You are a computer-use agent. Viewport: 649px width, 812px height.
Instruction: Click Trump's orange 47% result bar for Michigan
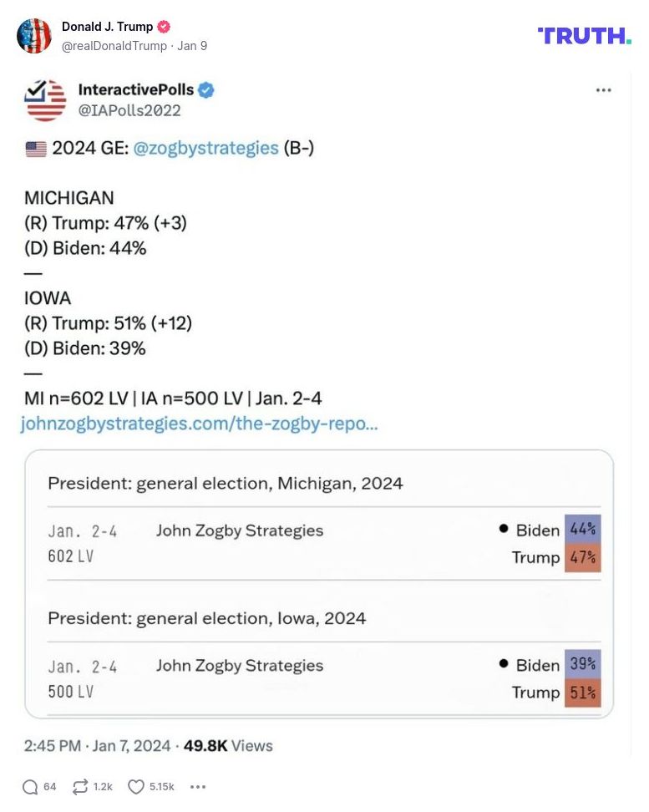pos(583,556)
